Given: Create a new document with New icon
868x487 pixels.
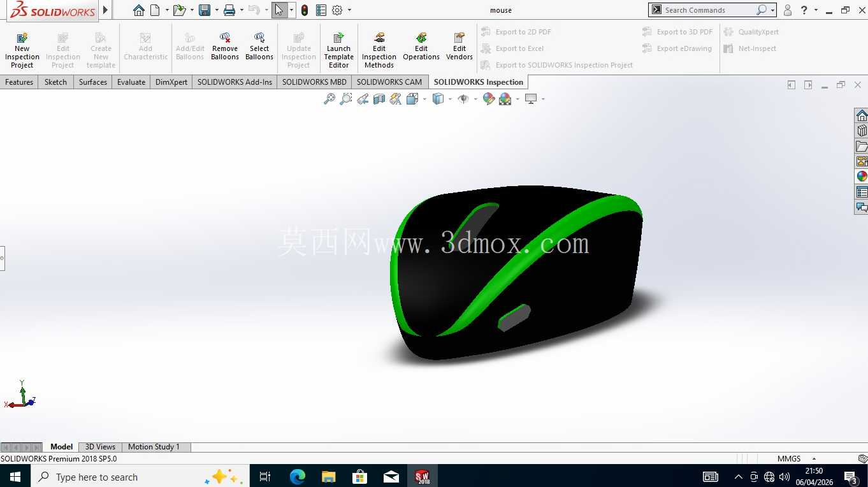Looking at the screenshot, I should click(155, 10).
